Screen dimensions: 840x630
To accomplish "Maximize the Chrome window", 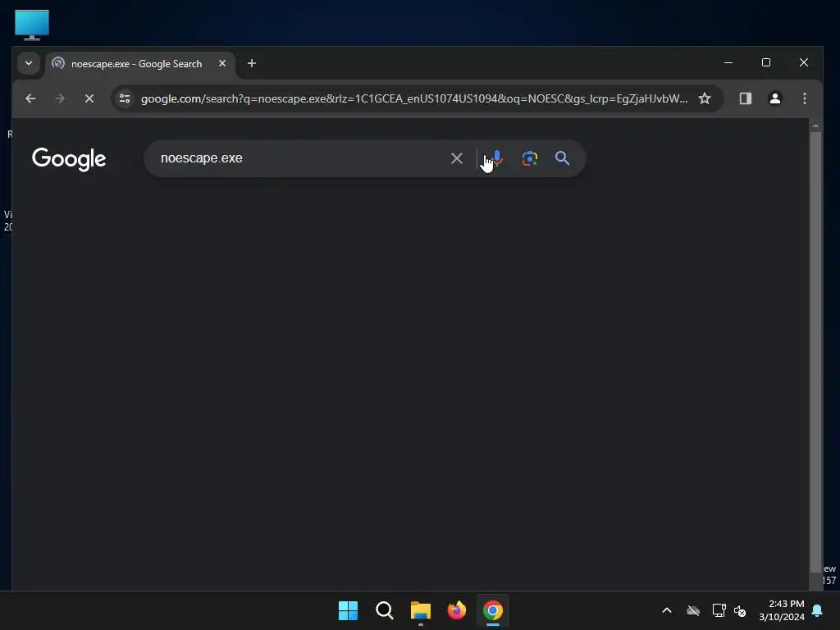I will pos(766,62).
